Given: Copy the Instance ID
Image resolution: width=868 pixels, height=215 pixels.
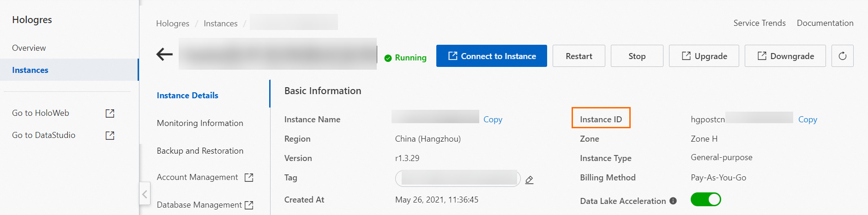Looking at the screenshot, I should point(808,119).
